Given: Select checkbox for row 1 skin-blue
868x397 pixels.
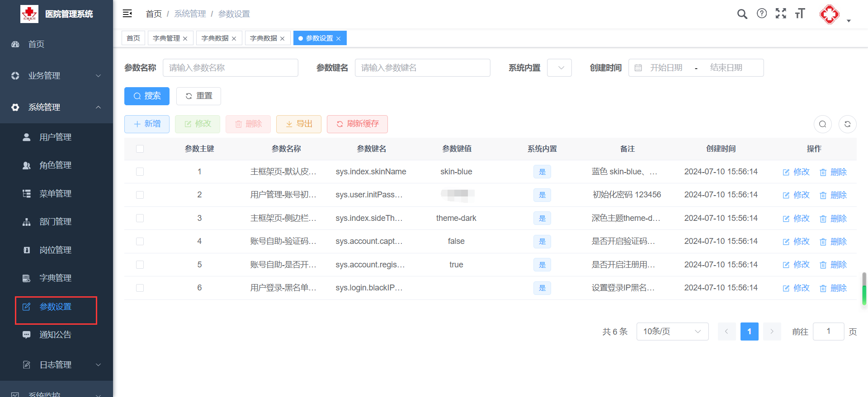Looking at the screenshot, I should (x=140, y=172).
